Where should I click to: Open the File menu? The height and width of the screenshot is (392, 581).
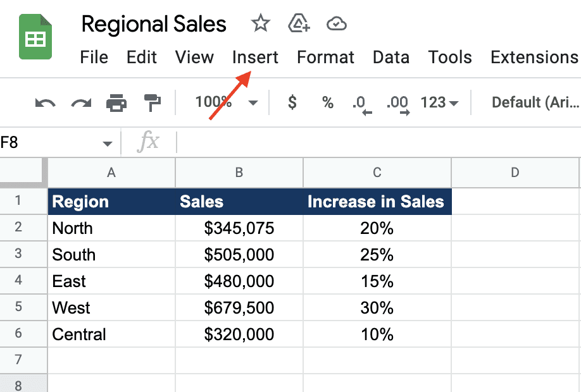94,58
